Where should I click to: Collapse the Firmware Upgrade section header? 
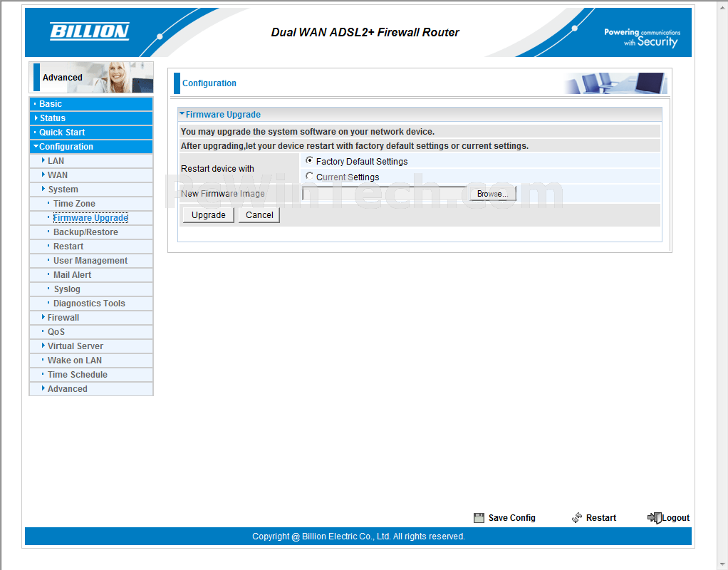pos(222,115)
